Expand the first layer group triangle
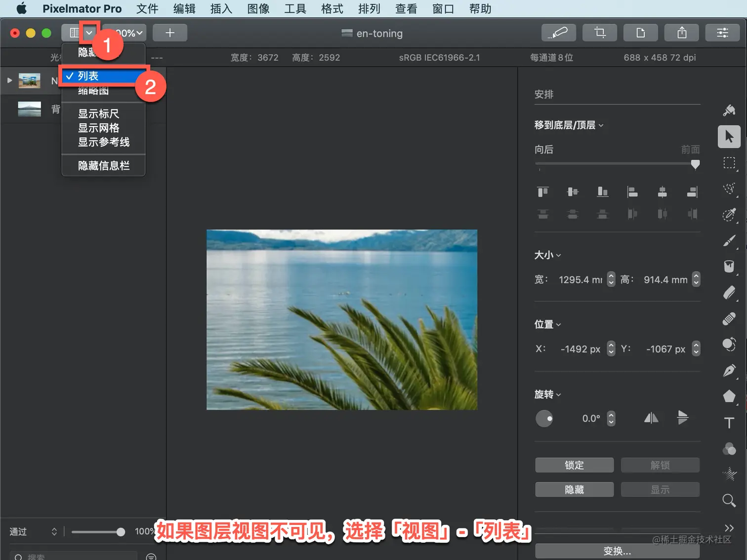The width and height of the screenshot is (747, 560). (x=9, y=80)
